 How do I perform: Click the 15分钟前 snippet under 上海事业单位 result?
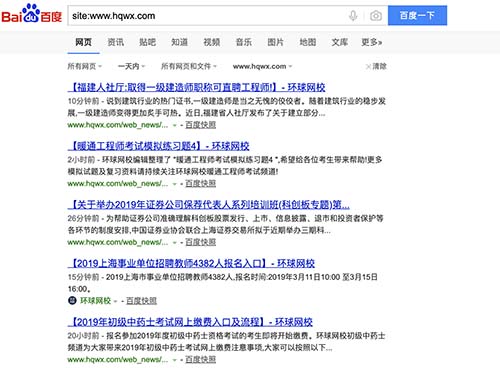tap(223, 283)
